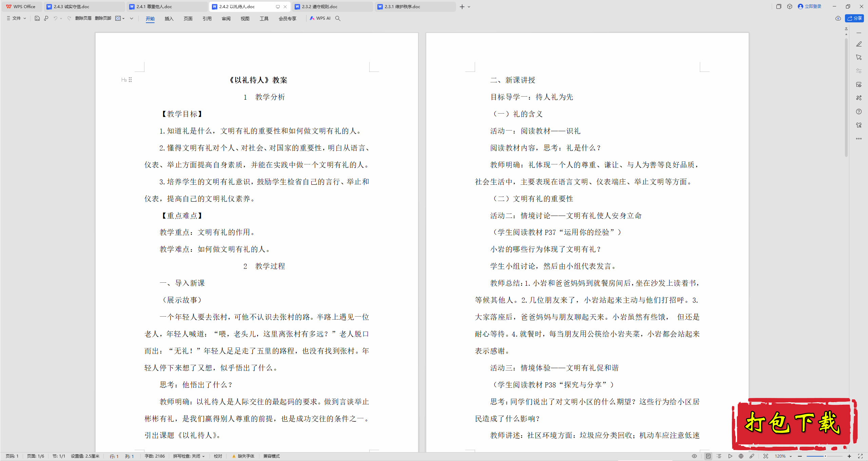Click the zoom slider handle
Image resolution: width=868 pixels, height=461 pixels.
825,456
